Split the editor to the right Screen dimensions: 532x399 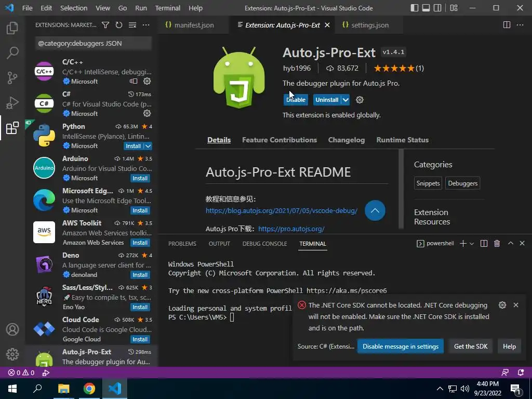[x=507, y=25]
